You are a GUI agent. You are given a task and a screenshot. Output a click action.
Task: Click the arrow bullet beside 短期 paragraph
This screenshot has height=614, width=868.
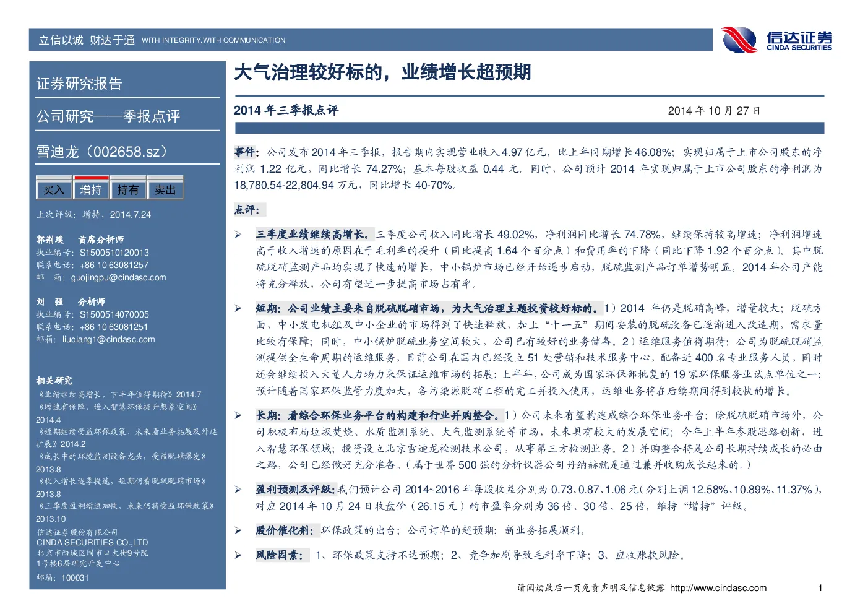tap(238, 308)
